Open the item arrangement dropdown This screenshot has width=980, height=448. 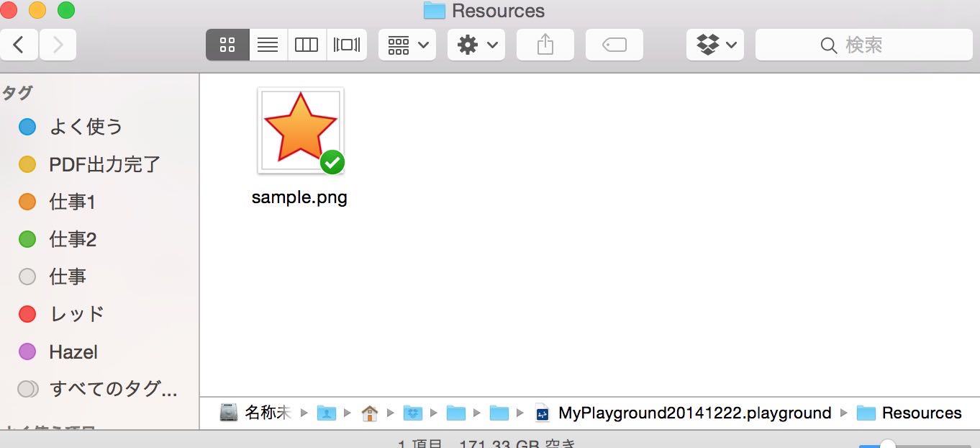coord(407,45)
